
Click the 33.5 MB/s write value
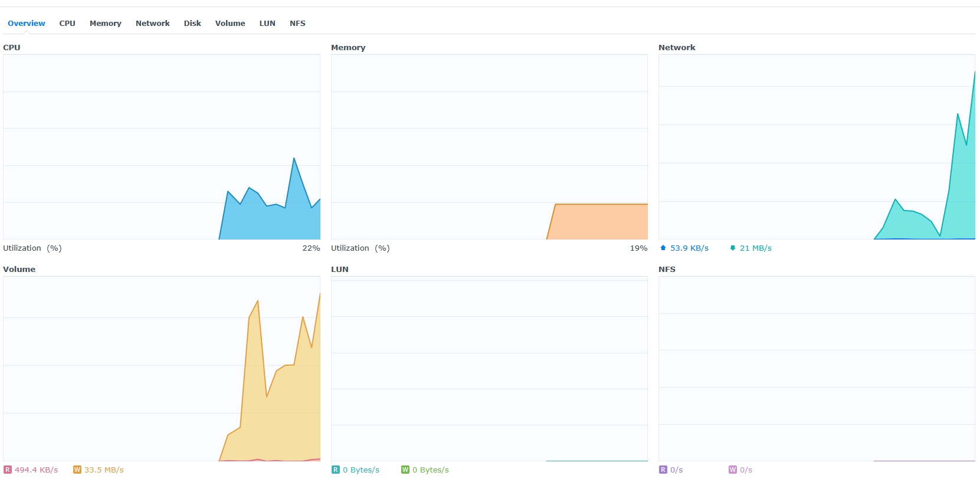coord(104,470)
